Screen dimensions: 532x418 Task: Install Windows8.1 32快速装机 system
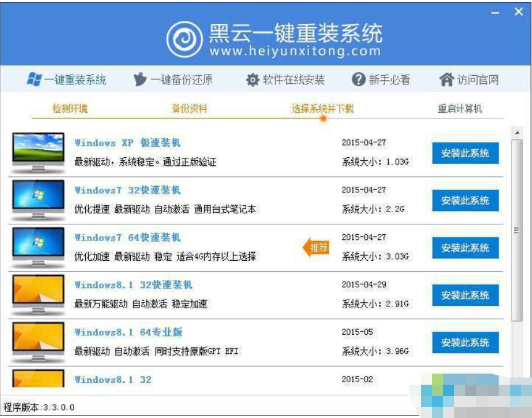pos(465,295)
